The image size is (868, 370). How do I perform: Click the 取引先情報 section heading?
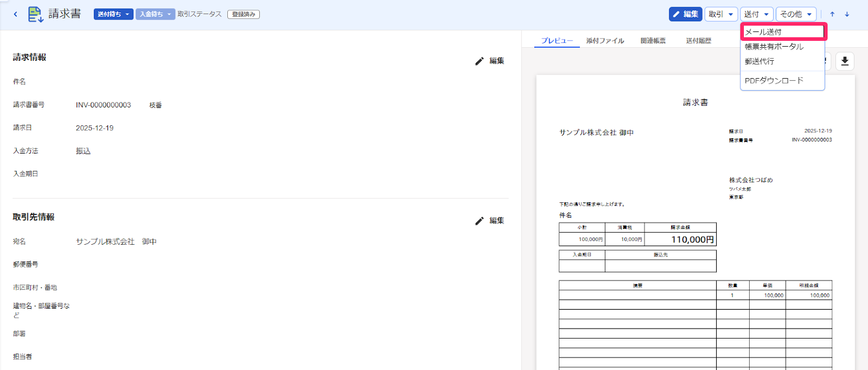pos(34,216)
